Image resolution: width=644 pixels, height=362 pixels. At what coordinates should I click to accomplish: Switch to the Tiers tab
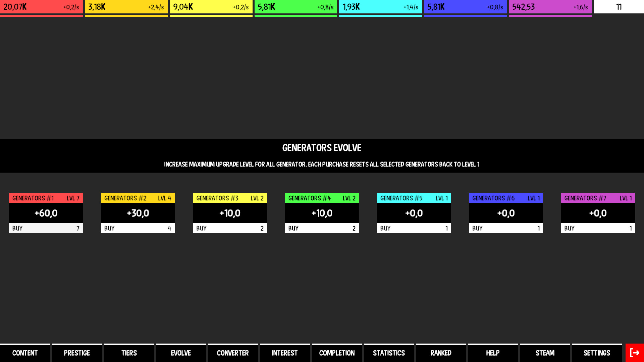129,353
